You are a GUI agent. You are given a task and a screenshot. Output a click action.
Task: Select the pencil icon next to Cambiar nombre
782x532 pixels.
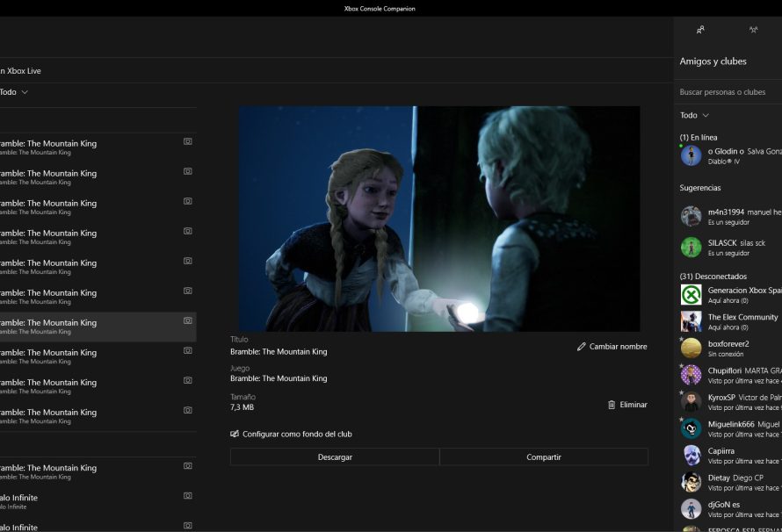pyautogui.click(x=581, y=346)
